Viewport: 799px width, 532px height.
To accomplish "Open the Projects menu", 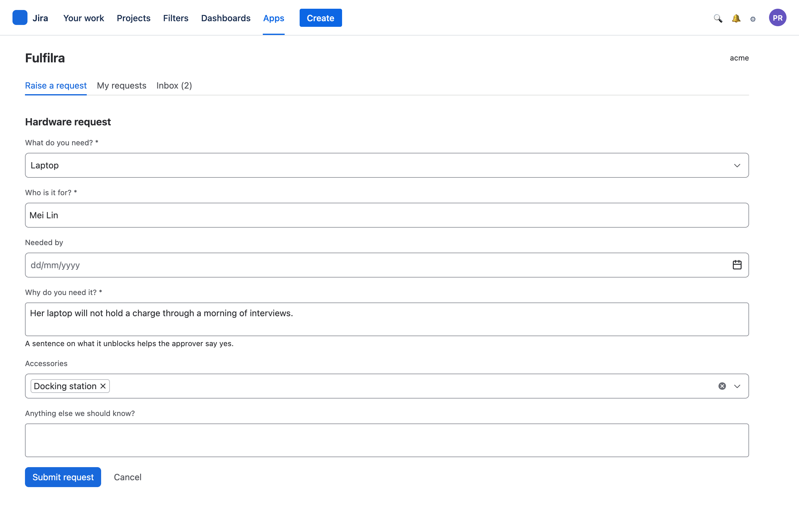I will (134, 18).
